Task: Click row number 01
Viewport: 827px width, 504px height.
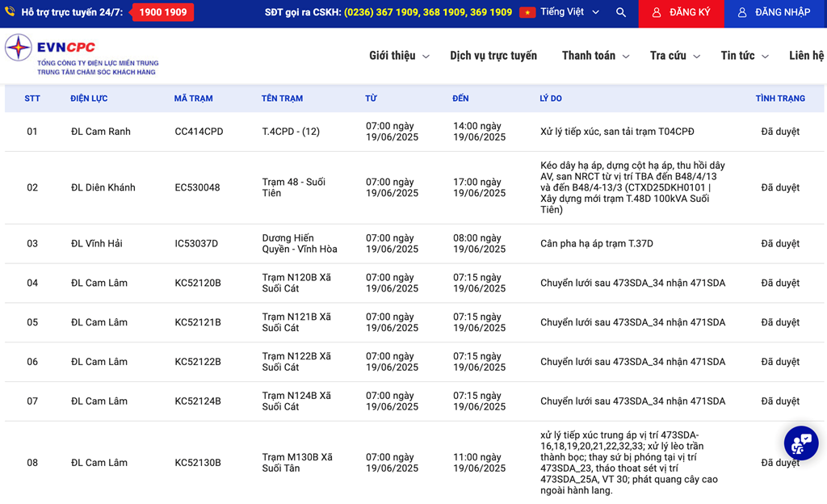Action: click(32, 132)
